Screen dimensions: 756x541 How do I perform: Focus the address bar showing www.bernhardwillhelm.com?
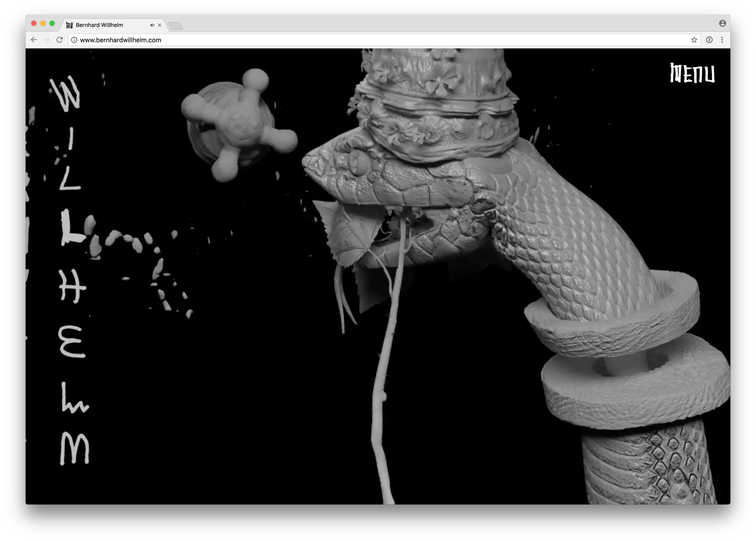[x=384, y=40]
